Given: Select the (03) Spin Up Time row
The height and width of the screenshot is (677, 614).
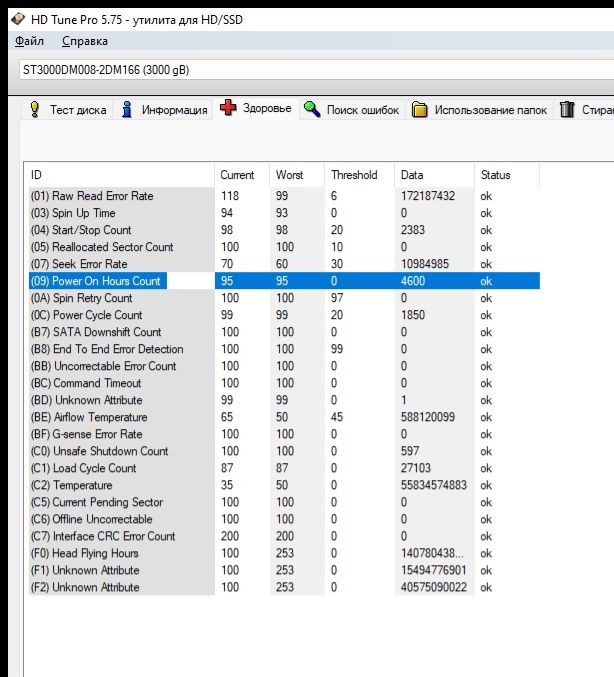Looking at the screenshot, I should pos(284,213).
